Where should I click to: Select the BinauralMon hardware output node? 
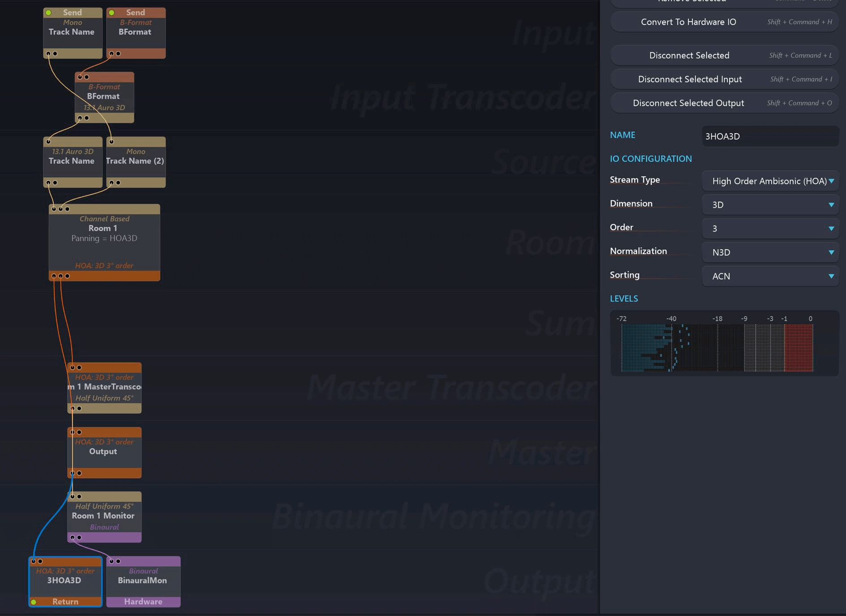pyautogui.click(x=143, y=581)
